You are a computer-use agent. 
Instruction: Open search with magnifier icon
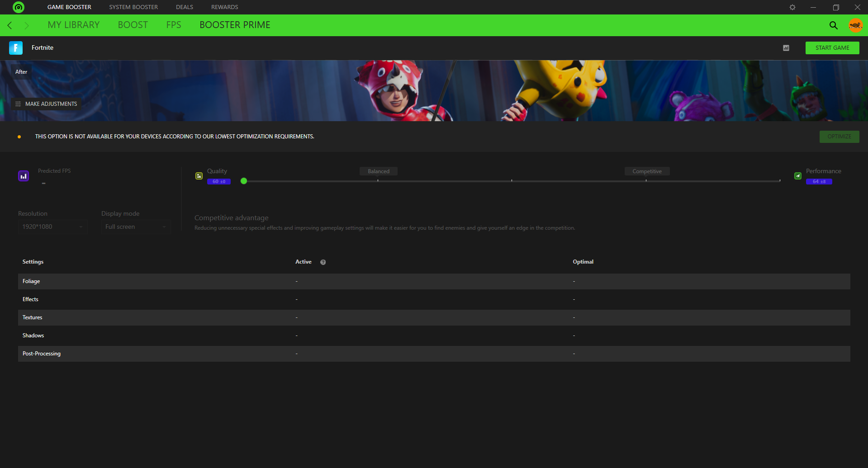[x=833, y=25]
